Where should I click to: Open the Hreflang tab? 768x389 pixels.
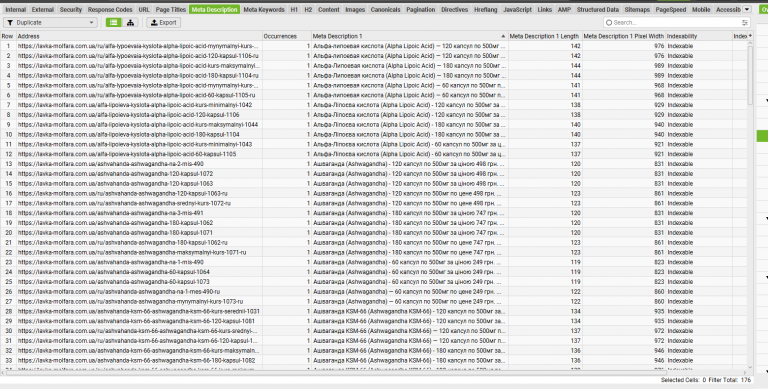coord(485,9)
